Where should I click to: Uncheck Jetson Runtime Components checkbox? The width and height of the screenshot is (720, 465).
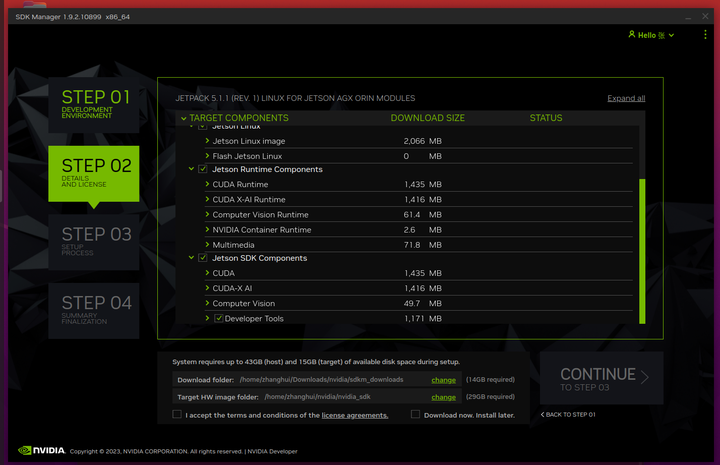point(202,169)
